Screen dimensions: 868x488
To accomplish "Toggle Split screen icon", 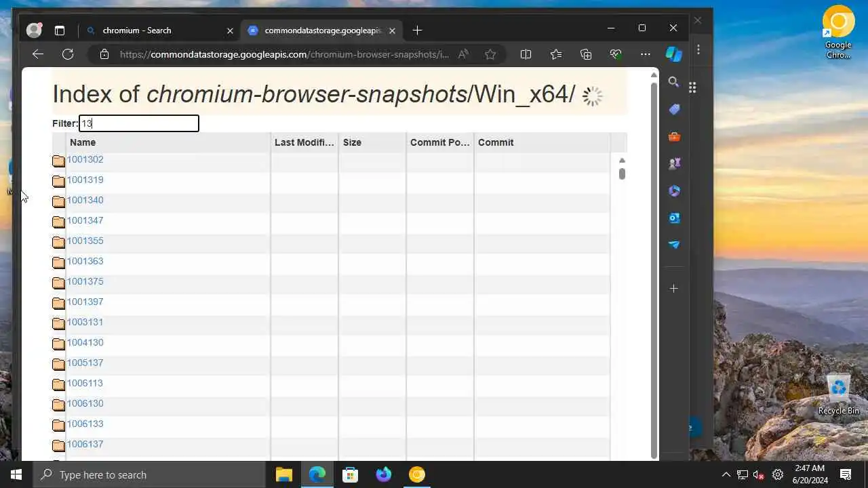I will pos(526,54).
